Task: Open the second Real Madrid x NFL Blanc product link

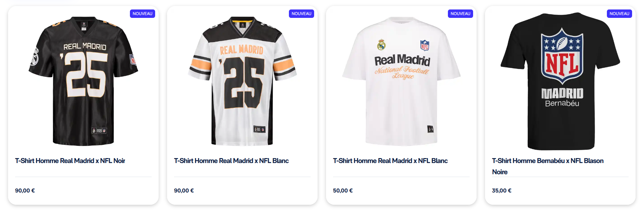Action: [390, 161]
